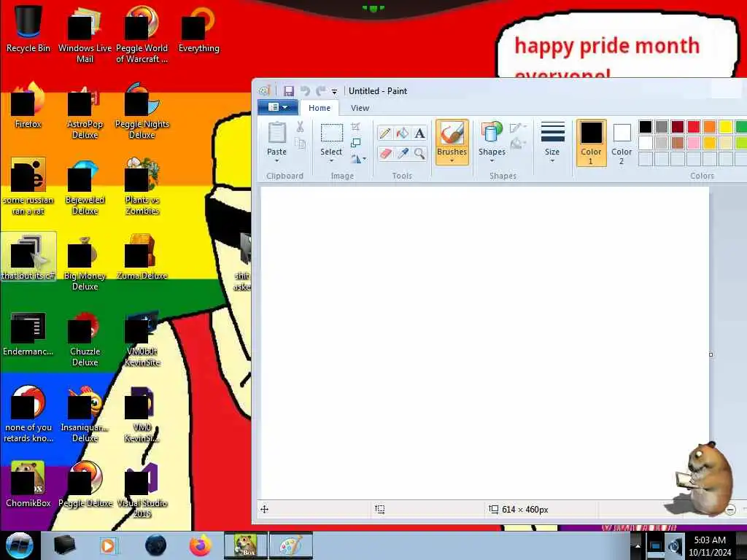Viewport: 747px width, 560px height.
Task: Click the Copy icon in Clipboard group
Action: 300,143
